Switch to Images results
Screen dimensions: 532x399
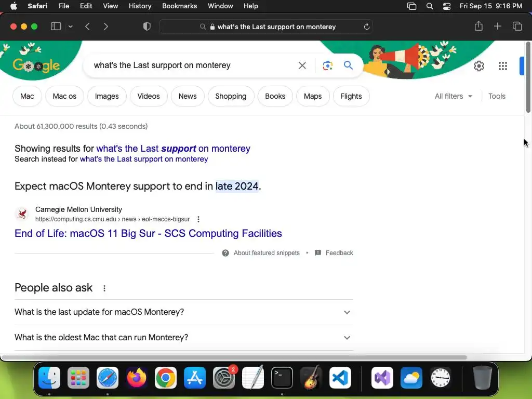(107, 96)
